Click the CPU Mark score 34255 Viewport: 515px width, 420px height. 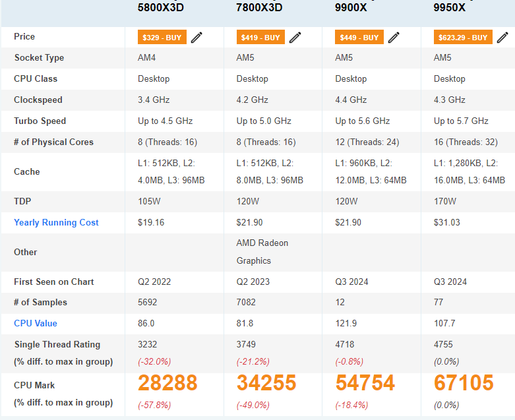pyautogui.click(x=266, y=382)
